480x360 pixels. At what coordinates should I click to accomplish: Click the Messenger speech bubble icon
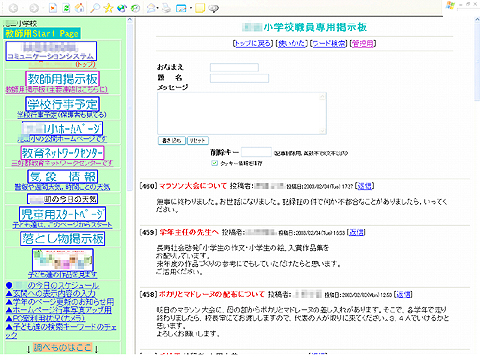pos(213,8)
